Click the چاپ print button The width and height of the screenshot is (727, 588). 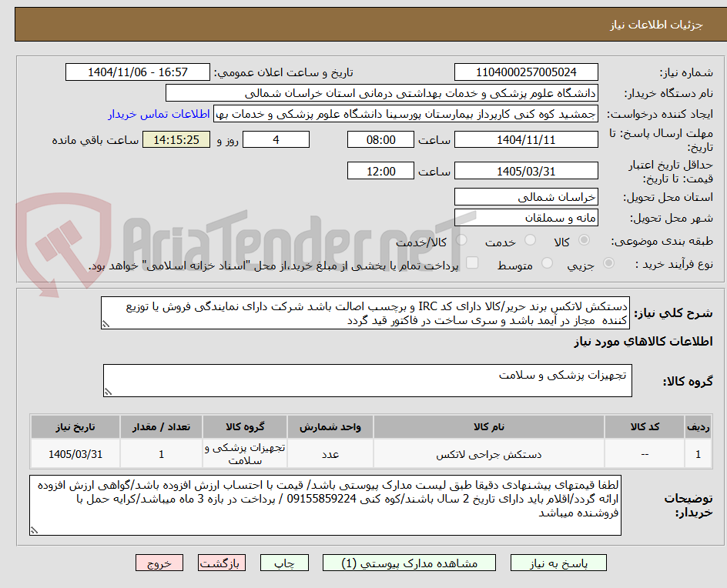[284, 563]
